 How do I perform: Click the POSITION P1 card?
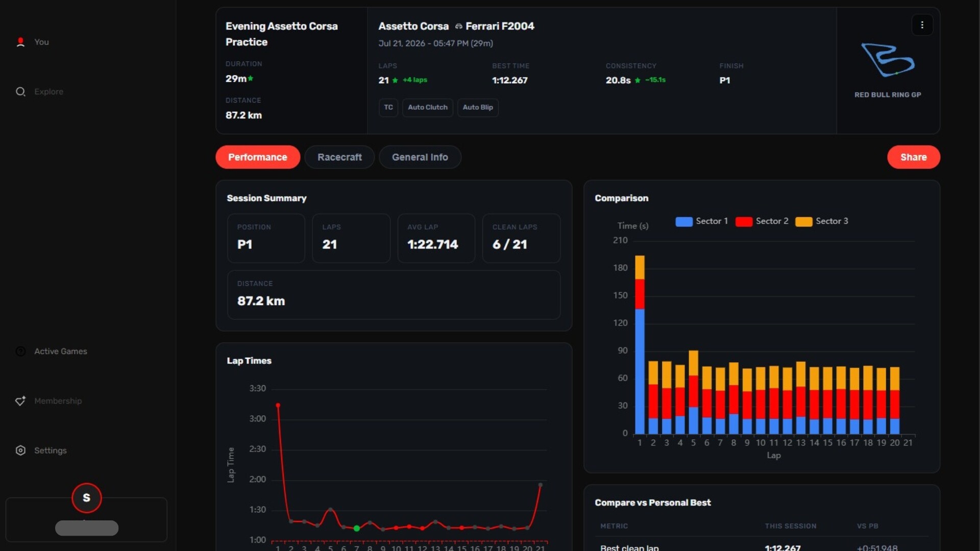pyautogui.click(x=266, y=238)
